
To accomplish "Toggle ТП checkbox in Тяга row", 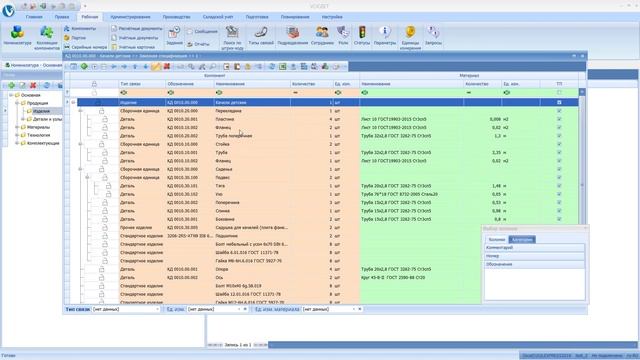I will [x=559, y=186].
